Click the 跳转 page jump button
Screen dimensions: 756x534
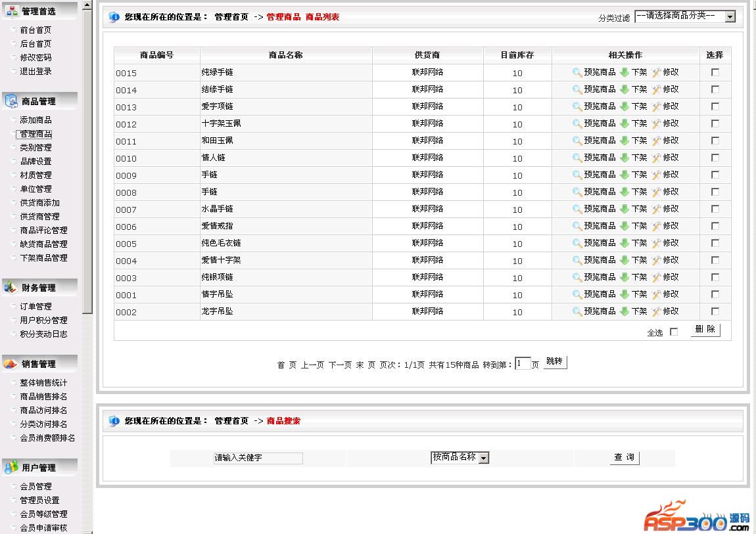(x=554, y=362)
